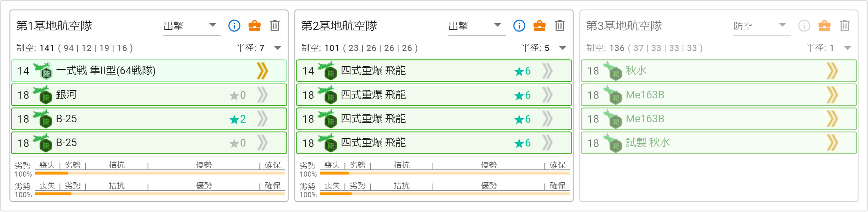Select the 試製 秋水 equipment row
The image size is (868, 212).
(719, 143)
